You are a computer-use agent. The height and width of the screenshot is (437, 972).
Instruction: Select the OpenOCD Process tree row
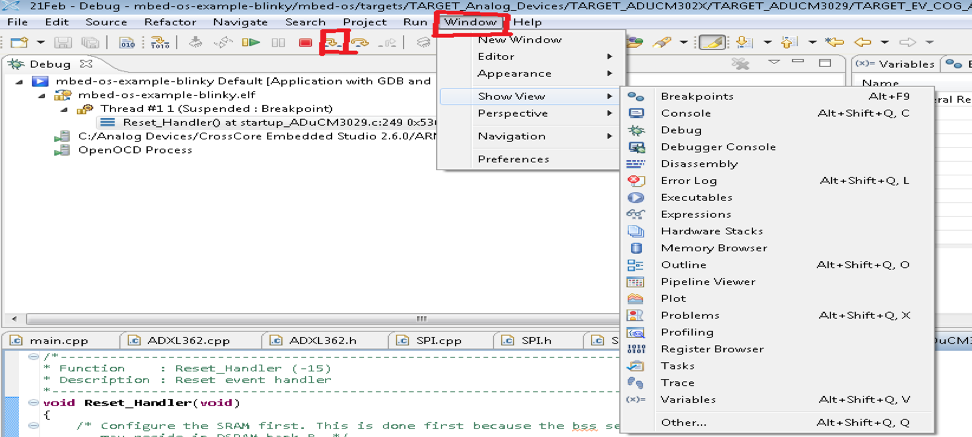tap(123, 150)
